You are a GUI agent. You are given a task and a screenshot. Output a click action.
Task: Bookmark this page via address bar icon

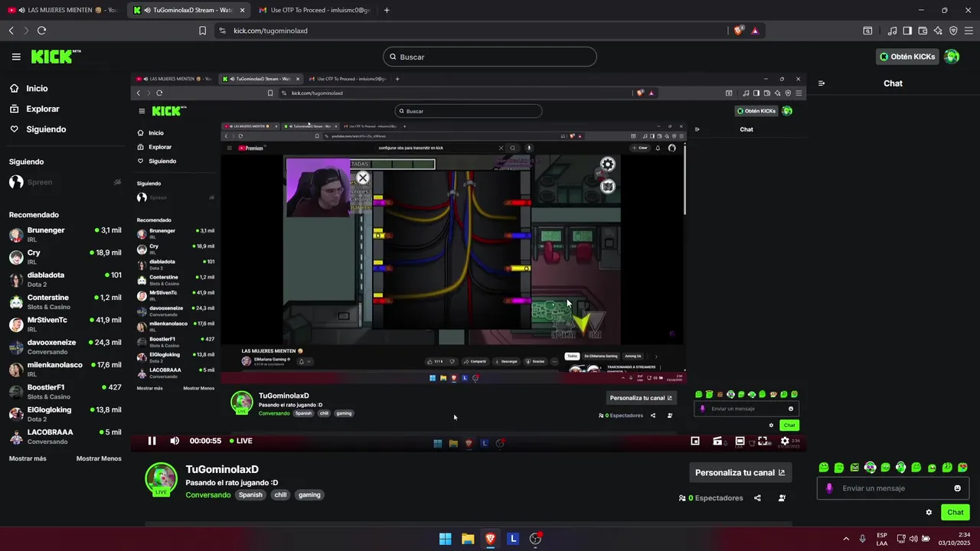tap(202, 31)
